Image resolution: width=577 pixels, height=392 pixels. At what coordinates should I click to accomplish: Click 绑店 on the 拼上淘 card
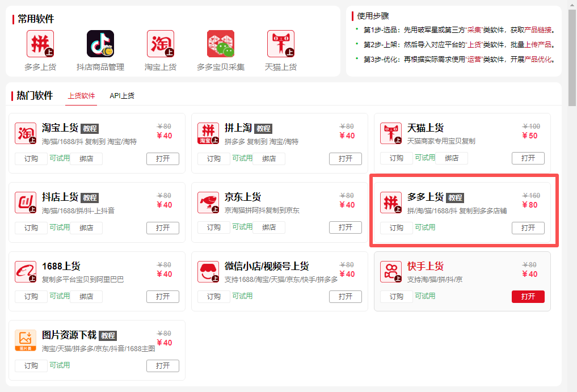[x=269, y=159]
